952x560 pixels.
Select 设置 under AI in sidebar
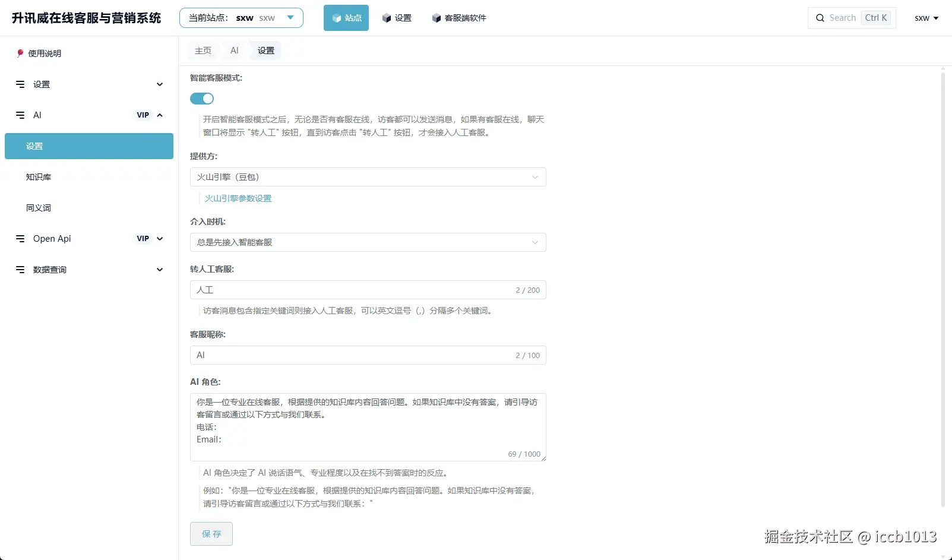click(89, 146)
